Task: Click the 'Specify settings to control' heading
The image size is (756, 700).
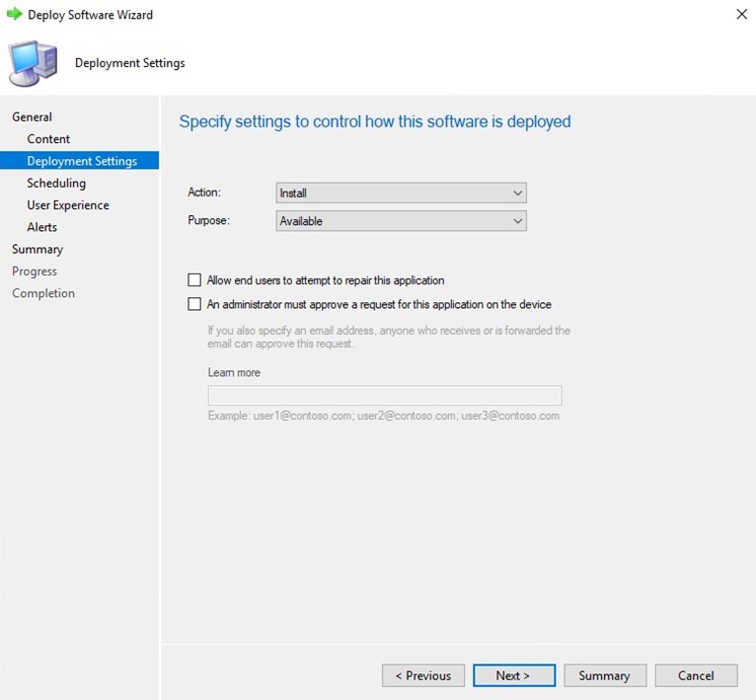Action: [x=375, y=121]
